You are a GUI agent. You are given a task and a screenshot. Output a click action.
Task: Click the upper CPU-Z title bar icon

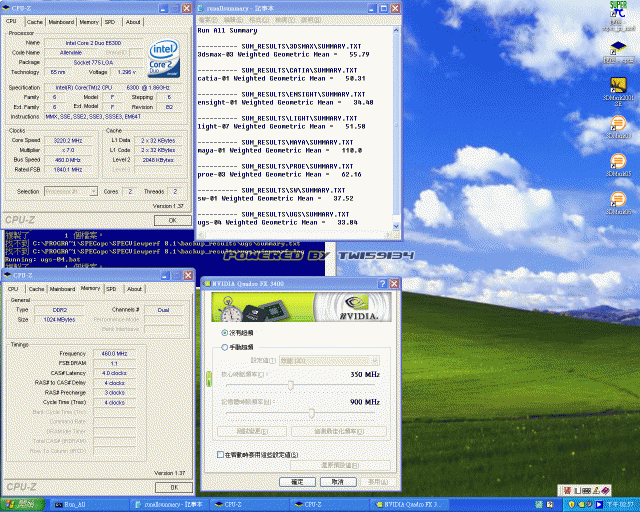7,8
